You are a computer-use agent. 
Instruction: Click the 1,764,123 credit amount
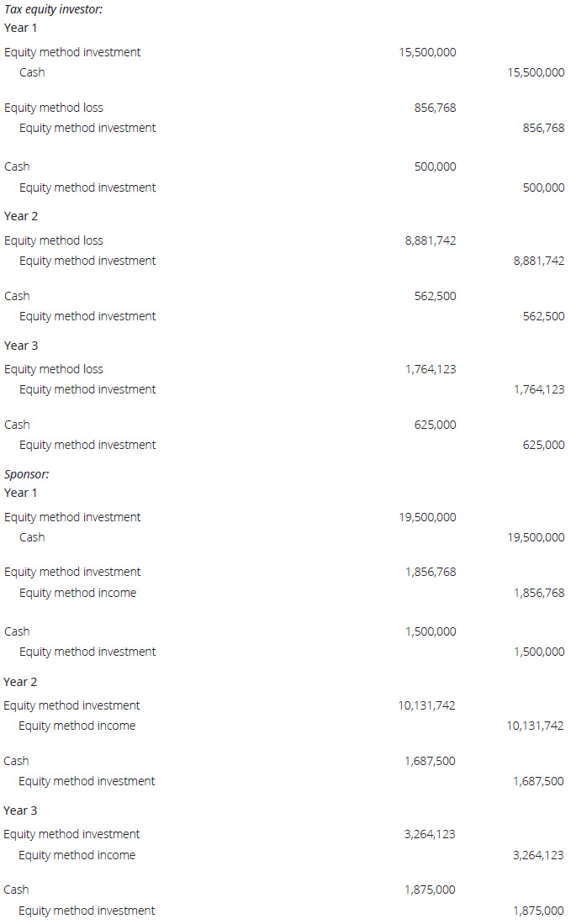click(539, 389)
